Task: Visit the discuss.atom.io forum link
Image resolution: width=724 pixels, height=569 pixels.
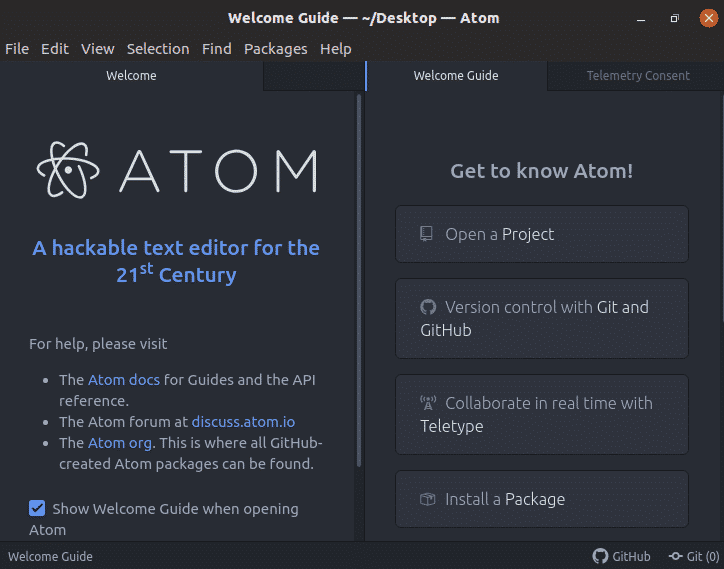Action: click(243, 421)
